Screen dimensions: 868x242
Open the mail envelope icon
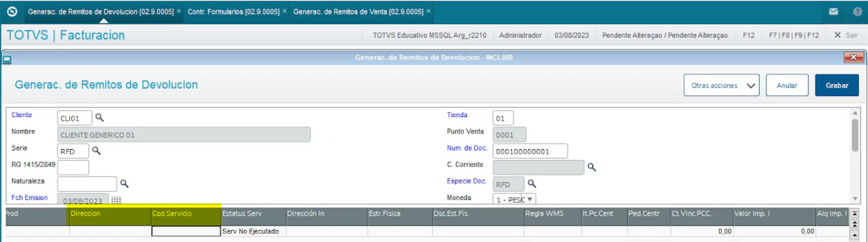tap(834, 11)
